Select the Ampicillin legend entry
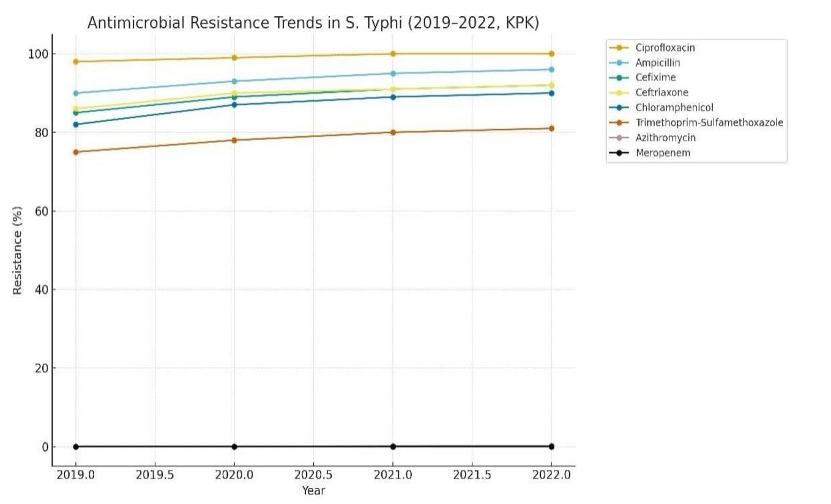Viewport: 831px width, 504px height. coord(657,63)
